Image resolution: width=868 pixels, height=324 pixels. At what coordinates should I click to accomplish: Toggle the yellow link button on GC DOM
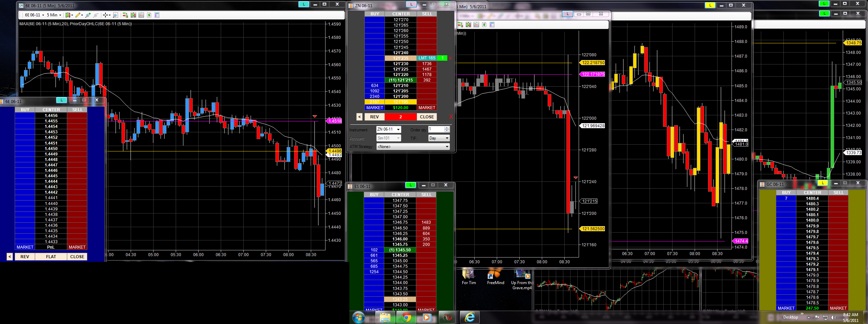click(823, 183)
